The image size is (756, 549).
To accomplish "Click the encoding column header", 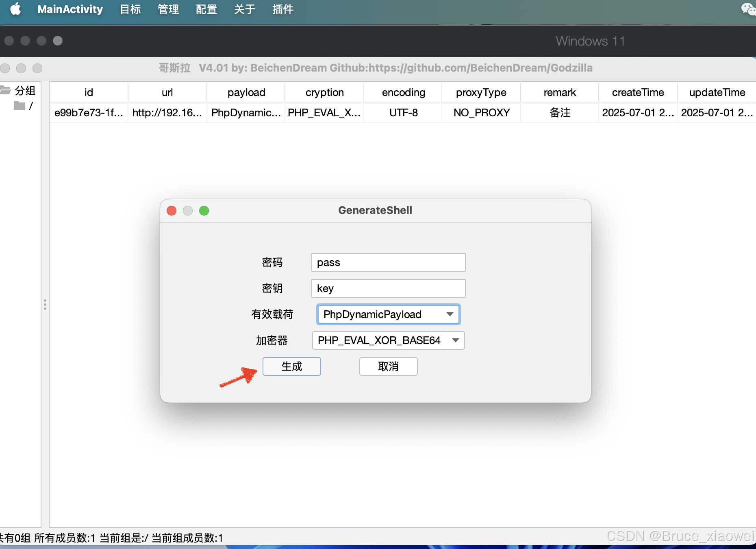I will click(x=403, y=92).
